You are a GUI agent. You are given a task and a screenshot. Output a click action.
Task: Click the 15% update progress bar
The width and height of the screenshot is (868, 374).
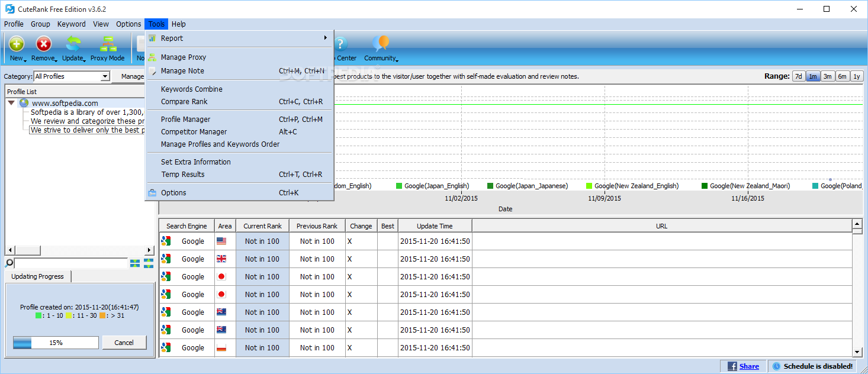56,343
